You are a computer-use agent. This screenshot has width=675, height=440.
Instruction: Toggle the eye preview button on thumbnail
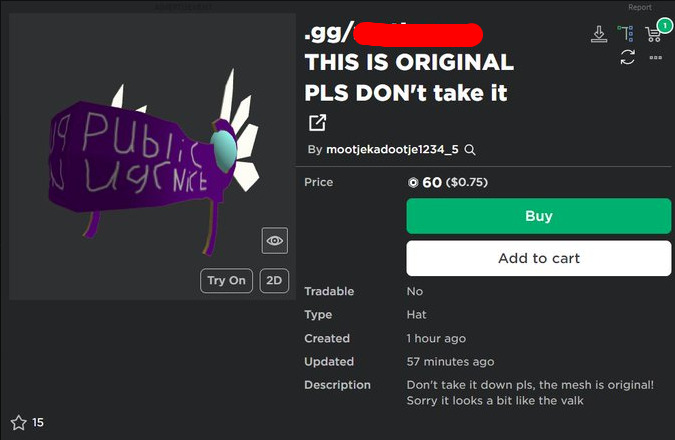275,240
